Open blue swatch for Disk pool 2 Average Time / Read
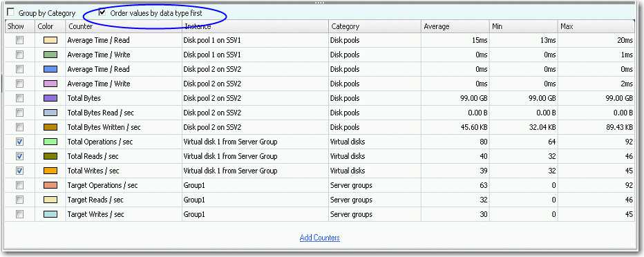Viewport: 644px width, 257px height. (x=50, y=69)
